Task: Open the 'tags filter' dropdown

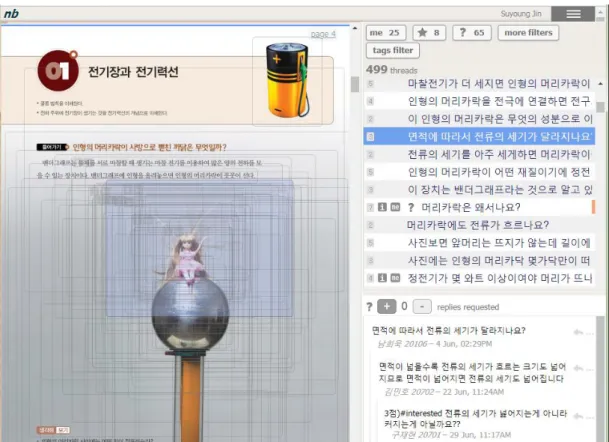Action: [393, 50]
